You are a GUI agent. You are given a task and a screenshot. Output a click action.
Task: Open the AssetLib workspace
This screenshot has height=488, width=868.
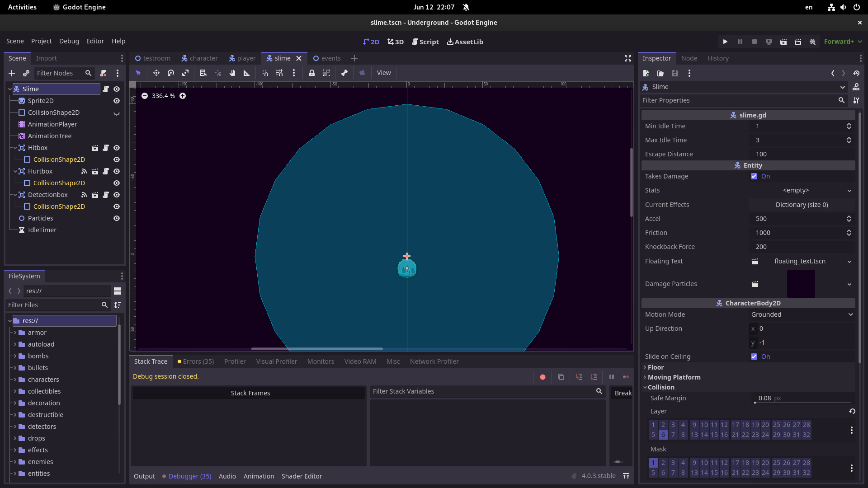[465, 42]
